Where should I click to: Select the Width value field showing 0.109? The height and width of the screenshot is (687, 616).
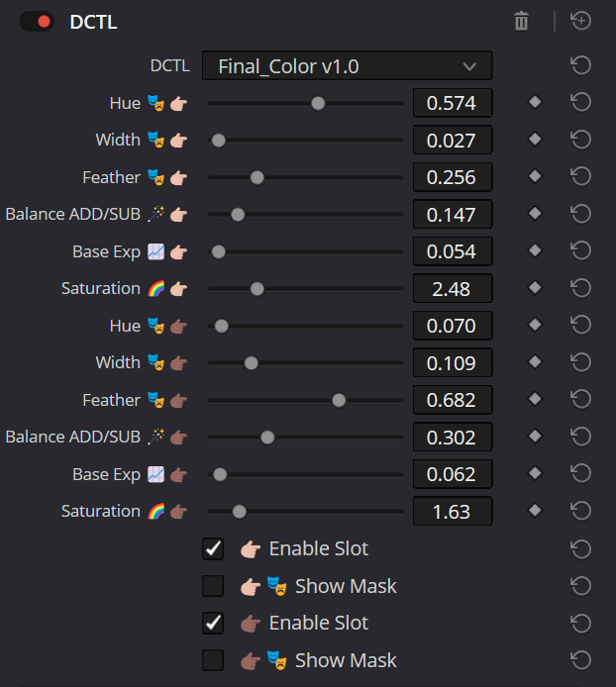452,363
